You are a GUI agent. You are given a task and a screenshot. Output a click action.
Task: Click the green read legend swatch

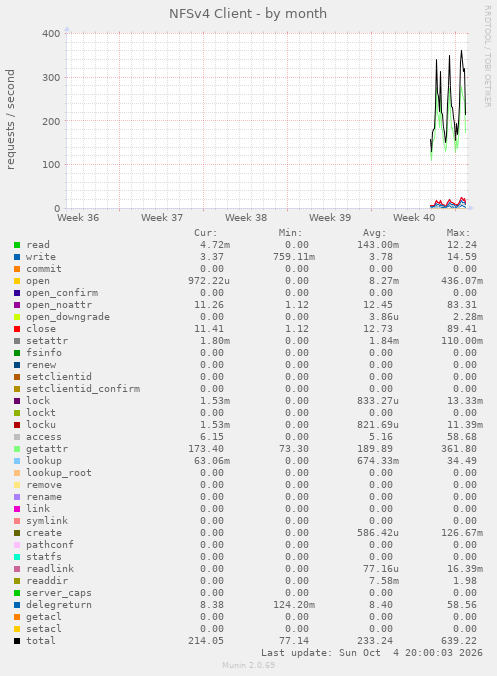pos(17,245)
